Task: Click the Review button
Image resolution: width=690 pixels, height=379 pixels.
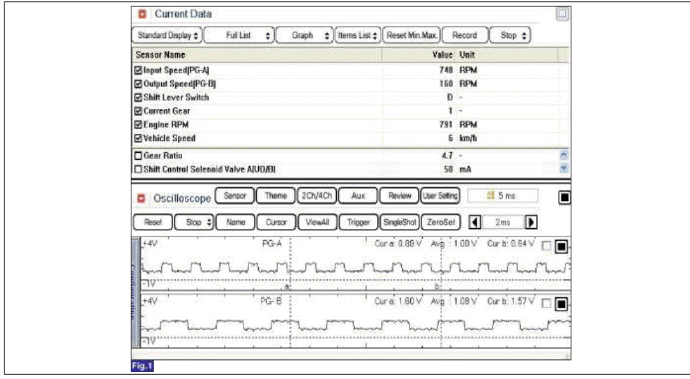Action: 400,196
